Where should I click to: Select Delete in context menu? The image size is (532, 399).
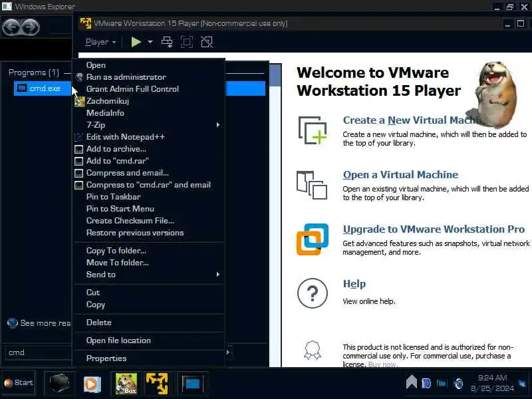click(149, 323)
